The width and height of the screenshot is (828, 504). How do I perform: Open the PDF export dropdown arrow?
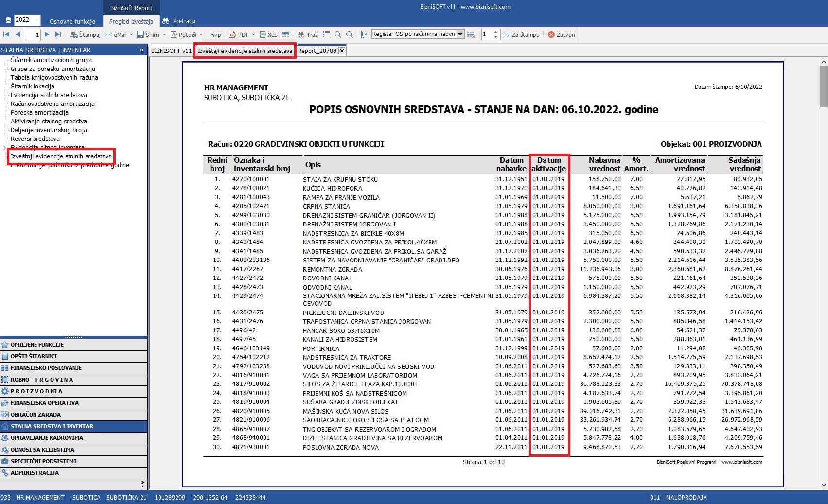click(x=253, y=35)
